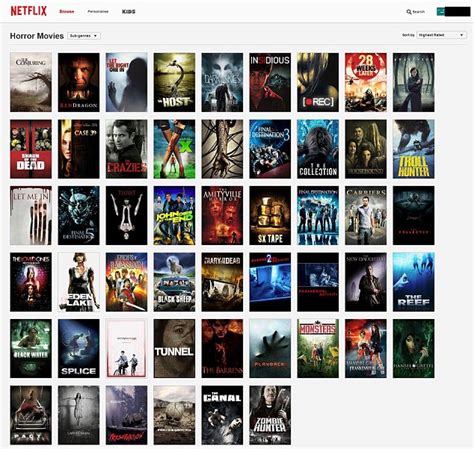Image resolution: width=474 pixels, height=449 pixels.
Task: Select the Diary of the Dead poster
Action: tap(222, 282)
